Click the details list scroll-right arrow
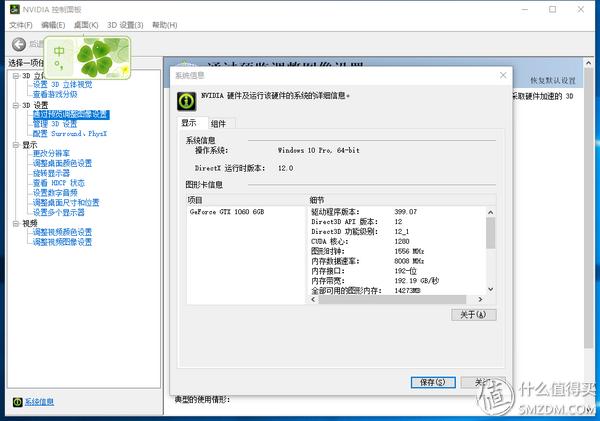The width and height of the screenshot is (600, 421). point(480,299)
